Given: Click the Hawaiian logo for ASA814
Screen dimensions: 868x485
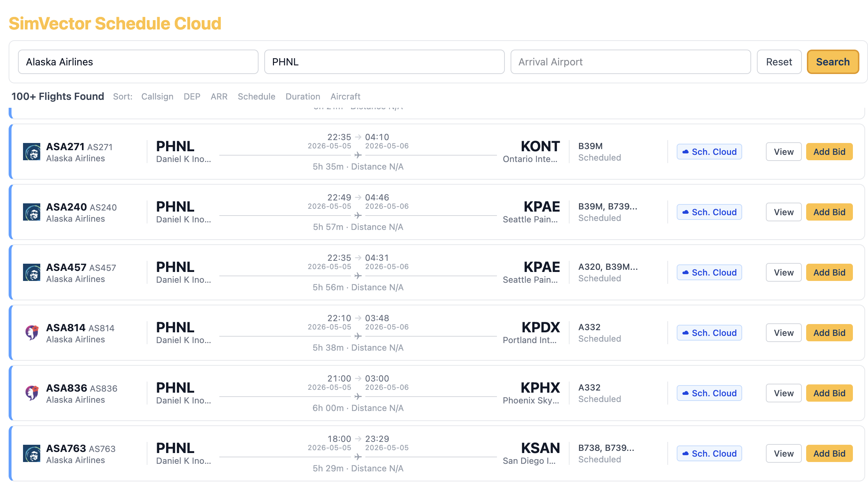Looking at the screenshot, I should [32, 333].
